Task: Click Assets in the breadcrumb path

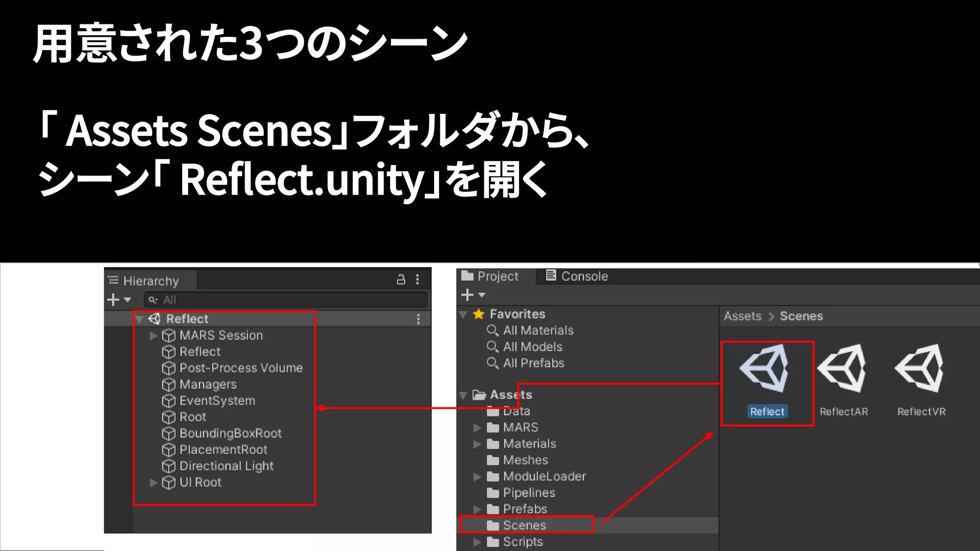Action: pos(743,316)
